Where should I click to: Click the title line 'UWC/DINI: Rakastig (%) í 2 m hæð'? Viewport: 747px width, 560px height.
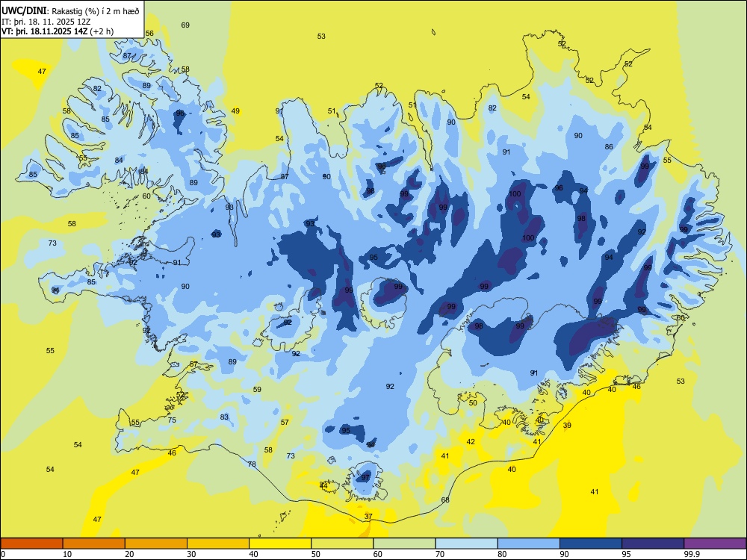tap(70, 11)
